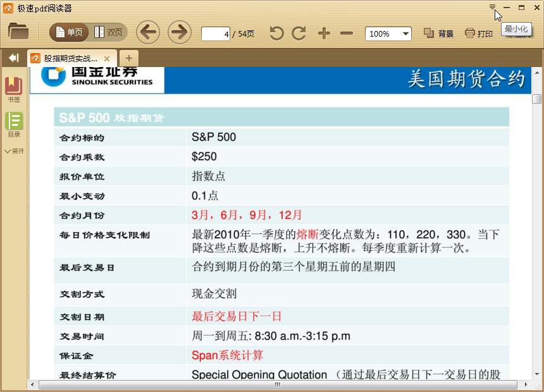The height and width of the screenshot is (392, 544).
Task: Minimize the window
Action: coord(507,8)
